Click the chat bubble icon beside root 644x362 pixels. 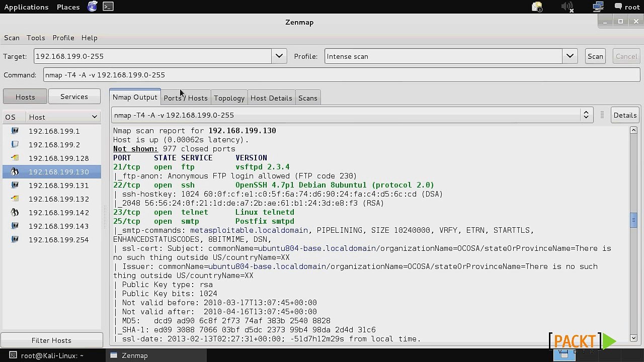click(x=618, y=7)
